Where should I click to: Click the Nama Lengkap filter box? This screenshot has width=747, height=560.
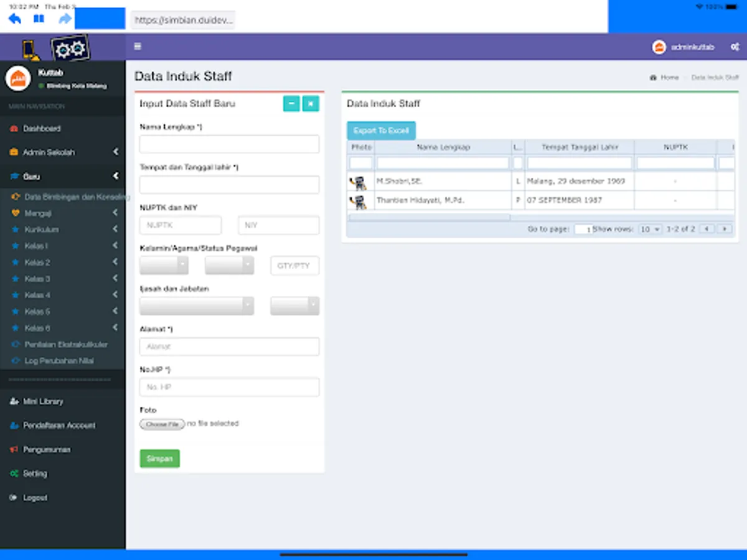click(x=443, y=163)
